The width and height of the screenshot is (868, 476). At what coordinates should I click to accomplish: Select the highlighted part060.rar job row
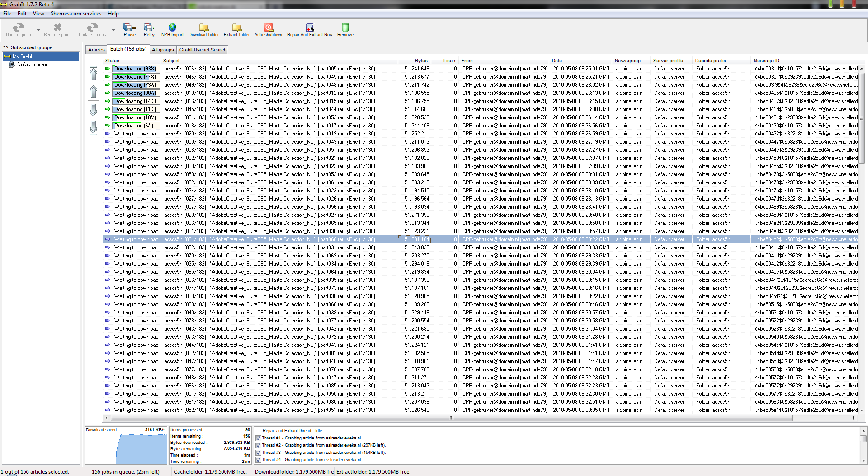click(480, 239)
